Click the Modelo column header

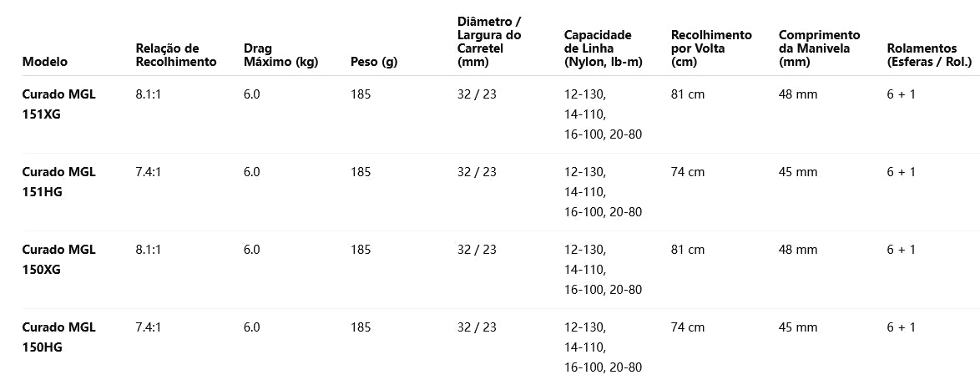(x=45, y=61)
